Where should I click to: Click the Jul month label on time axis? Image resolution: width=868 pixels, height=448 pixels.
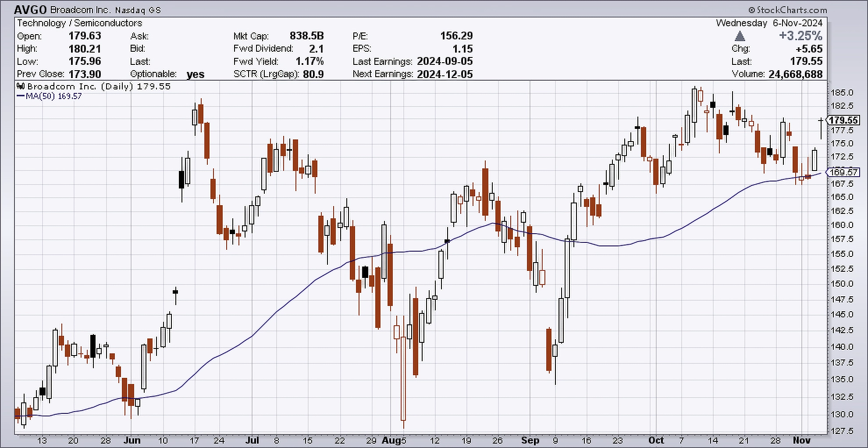252,440
